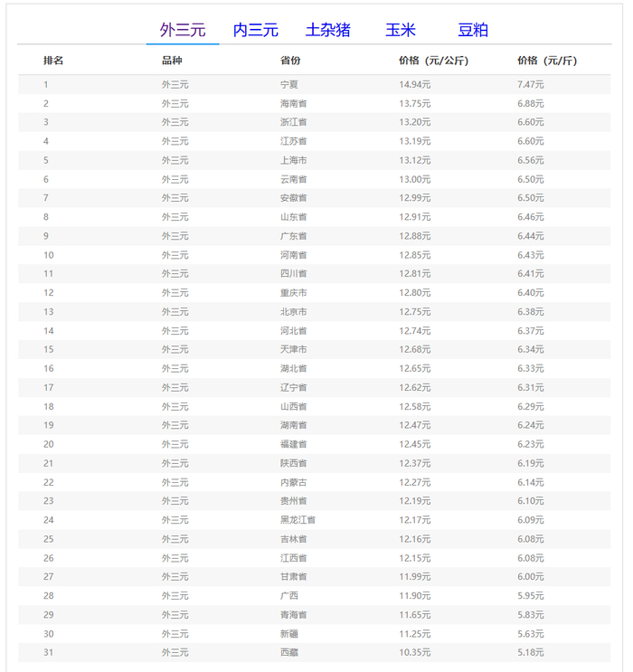Click price 6.31元 for 辽宁省

coord(531,387)
